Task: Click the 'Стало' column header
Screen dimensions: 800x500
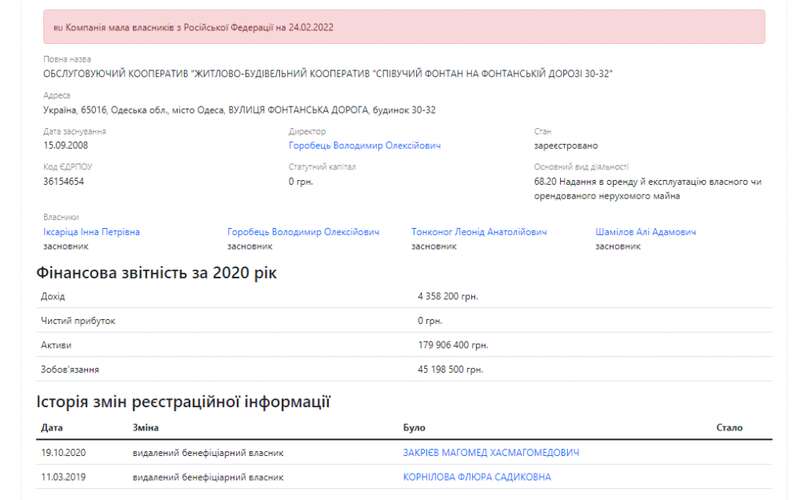Action: click(729, 428)
